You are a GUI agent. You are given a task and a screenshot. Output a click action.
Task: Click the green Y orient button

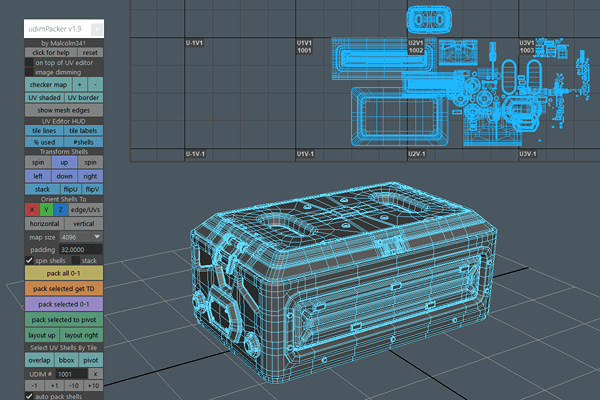click(45, 209)
